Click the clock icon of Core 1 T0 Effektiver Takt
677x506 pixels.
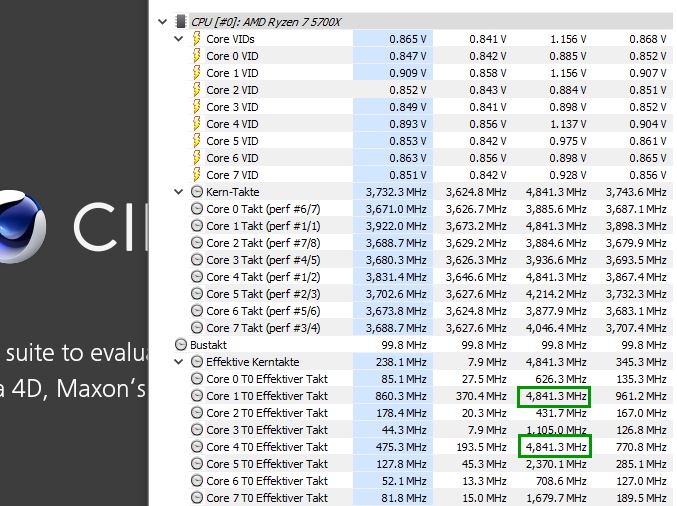[x=197, y=396]
